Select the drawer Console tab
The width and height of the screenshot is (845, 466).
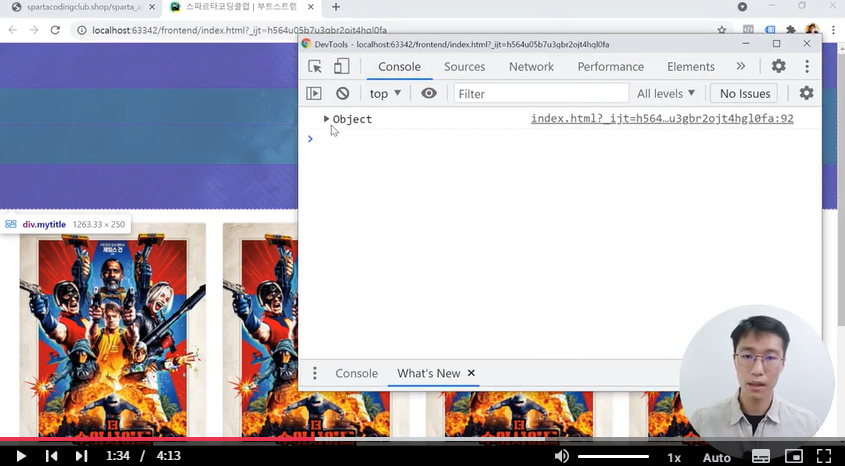356,373
